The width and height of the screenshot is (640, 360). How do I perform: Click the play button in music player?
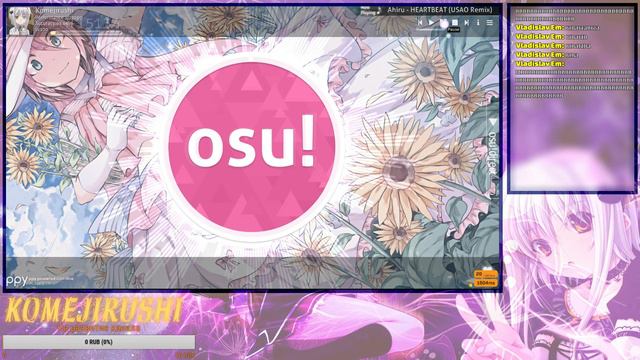click(431, 22)
